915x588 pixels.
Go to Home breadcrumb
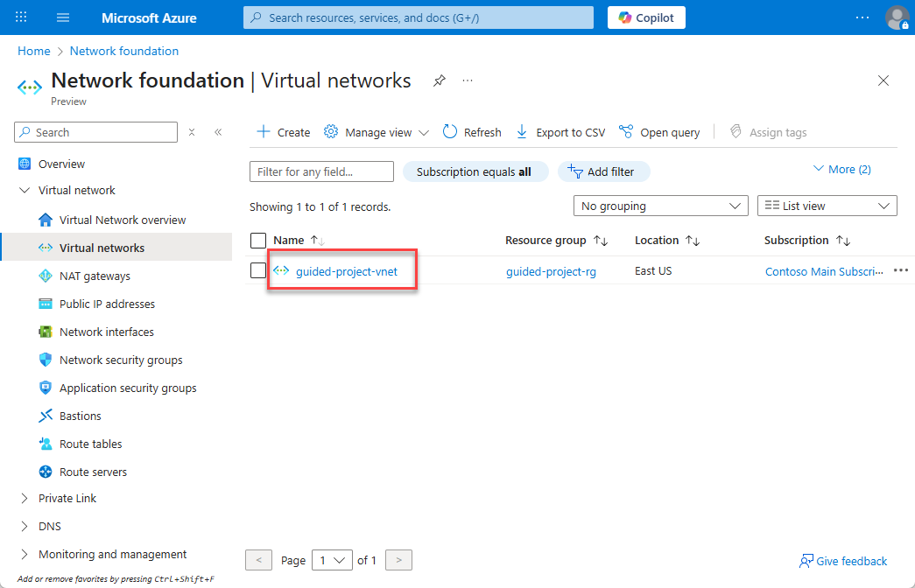click(34, 51)
